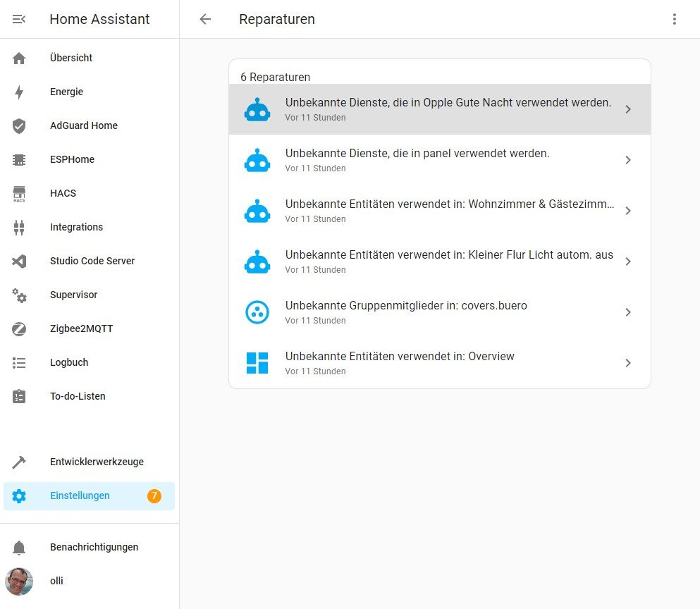This screenshot has width=700, height=609.
Task: Open the three-dot overflow menu
Action: (x=675, y=19)
